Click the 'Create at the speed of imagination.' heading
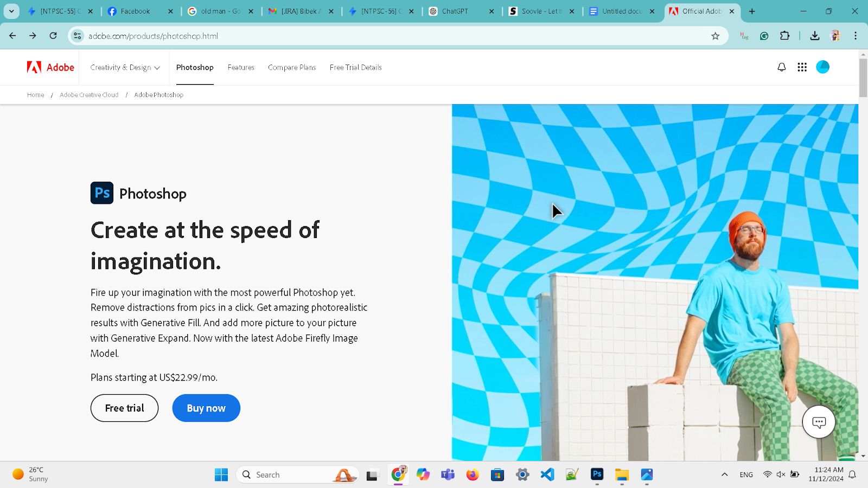 tap(205, 246)
